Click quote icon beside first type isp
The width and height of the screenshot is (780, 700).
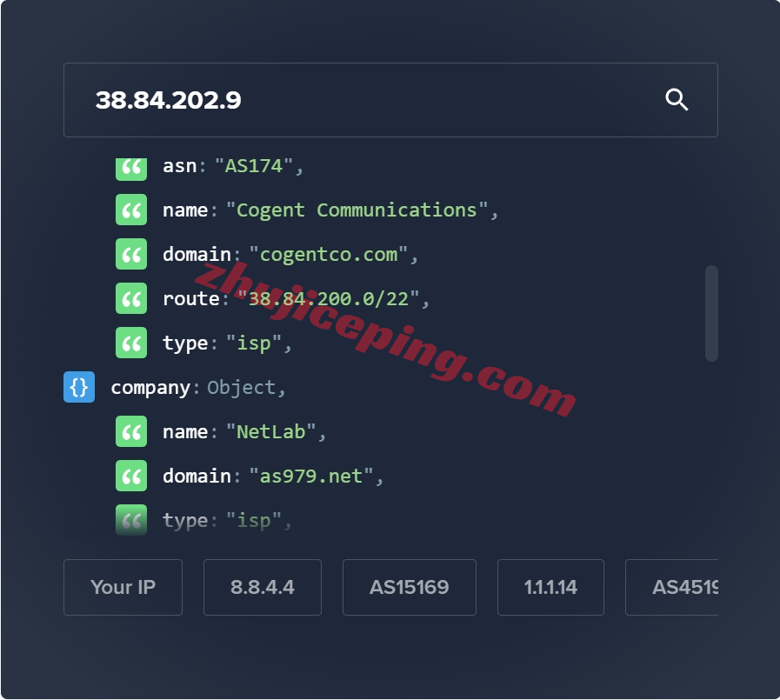pyautogui.click(x=131, y=343)
